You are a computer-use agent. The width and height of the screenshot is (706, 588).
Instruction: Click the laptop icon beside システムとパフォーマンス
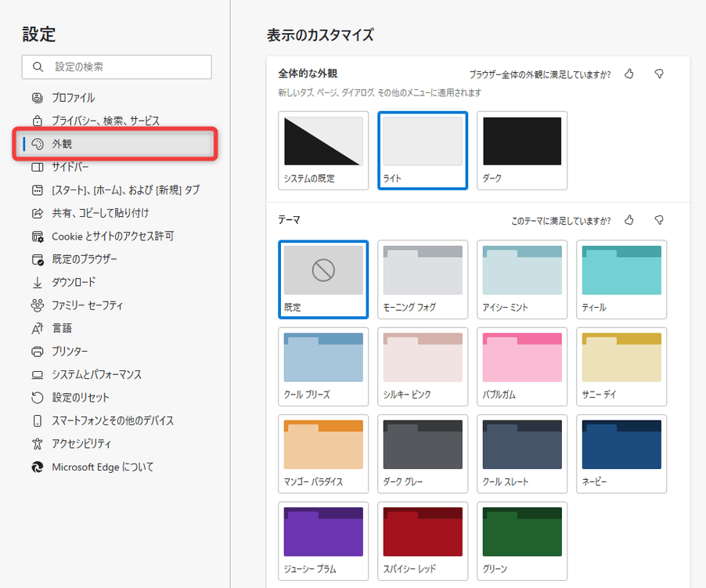(x=38, y=374)
